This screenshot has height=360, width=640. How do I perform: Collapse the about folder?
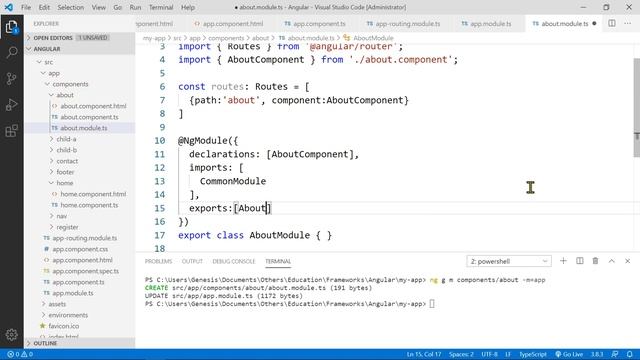[65, 95]
